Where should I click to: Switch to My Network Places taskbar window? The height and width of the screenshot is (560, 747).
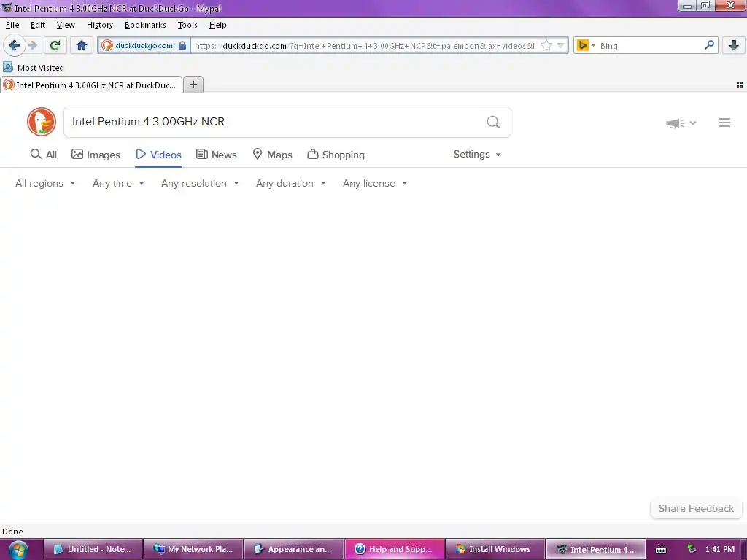pyautogui.click(x=193, y=549)
